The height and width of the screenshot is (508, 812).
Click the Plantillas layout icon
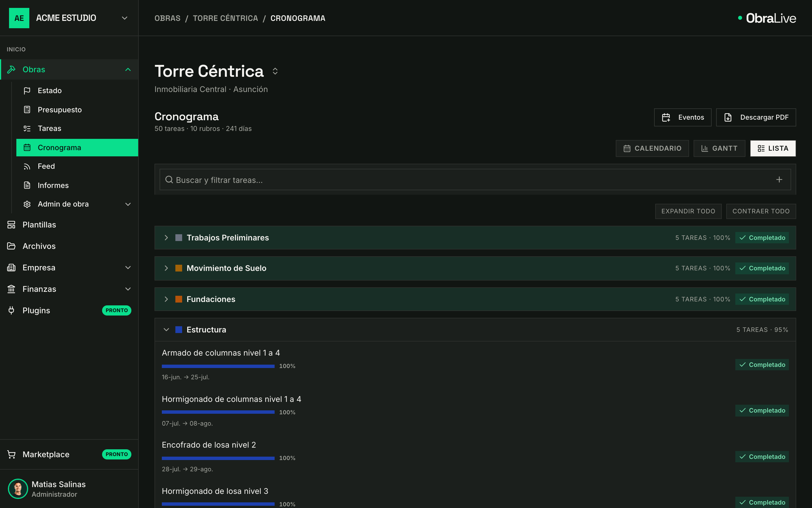11,225
